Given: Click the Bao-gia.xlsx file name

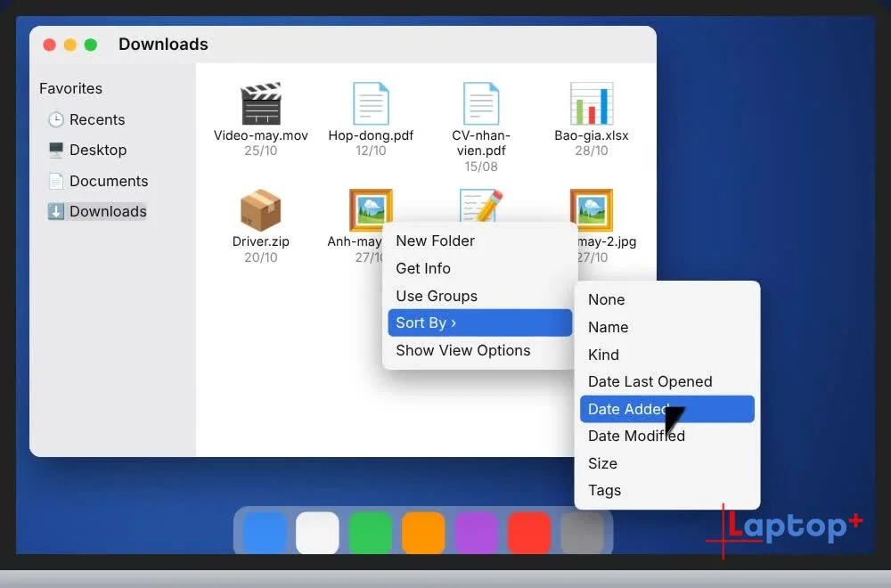Looking at the screenshot, I should click(592, 135).
